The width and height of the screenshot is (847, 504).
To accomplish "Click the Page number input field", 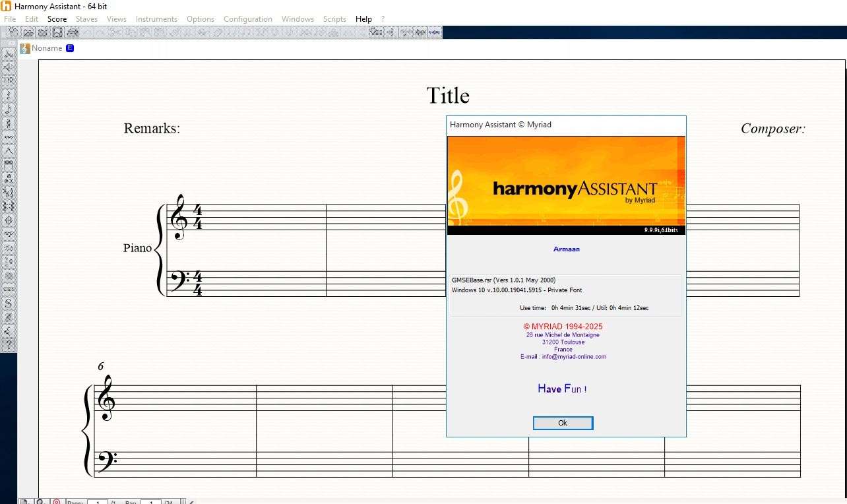I will point(97,502).
